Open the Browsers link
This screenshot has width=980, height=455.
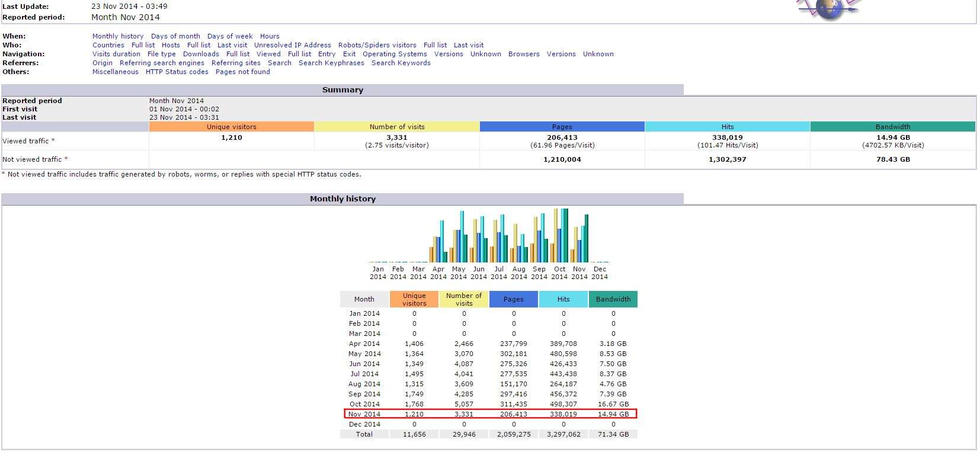point(524,54)
